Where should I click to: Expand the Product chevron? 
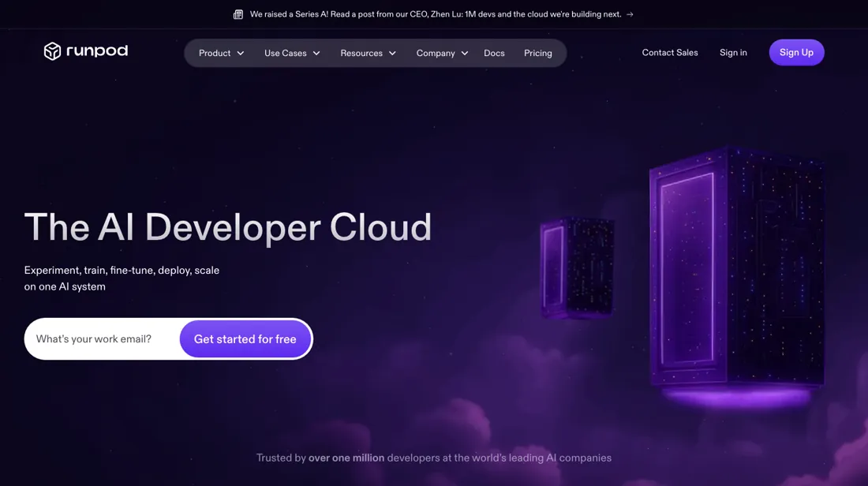coord(240,53)
